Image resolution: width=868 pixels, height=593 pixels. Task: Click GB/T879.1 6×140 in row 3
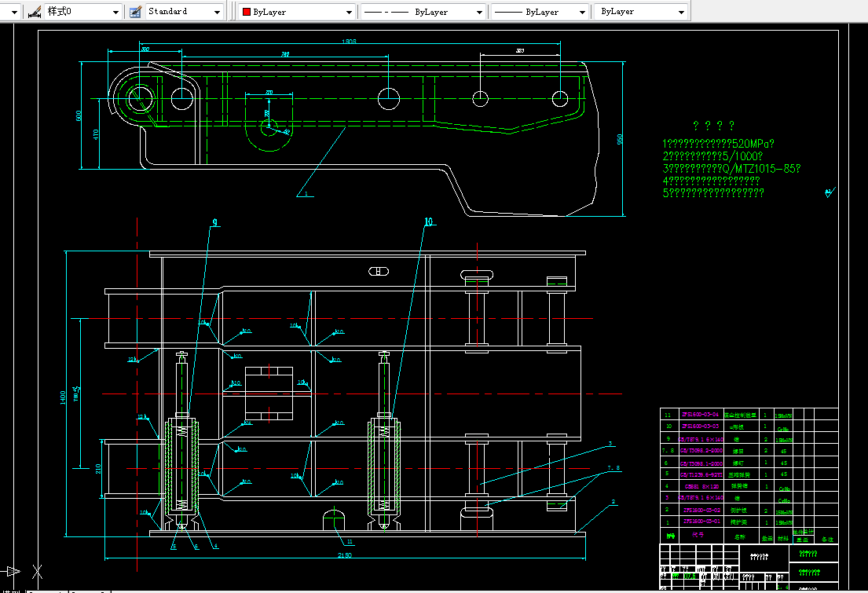coord(701,498)
